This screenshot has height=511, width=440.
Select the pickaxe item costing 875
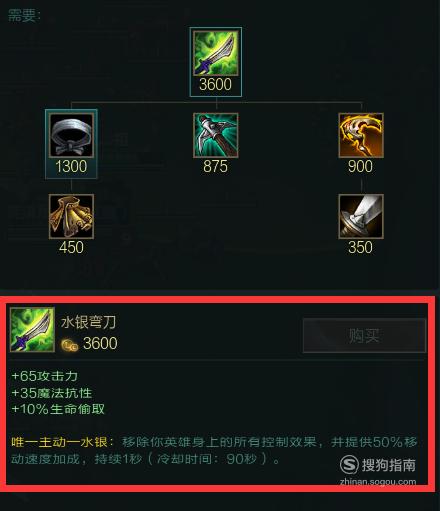coord(216,135)
